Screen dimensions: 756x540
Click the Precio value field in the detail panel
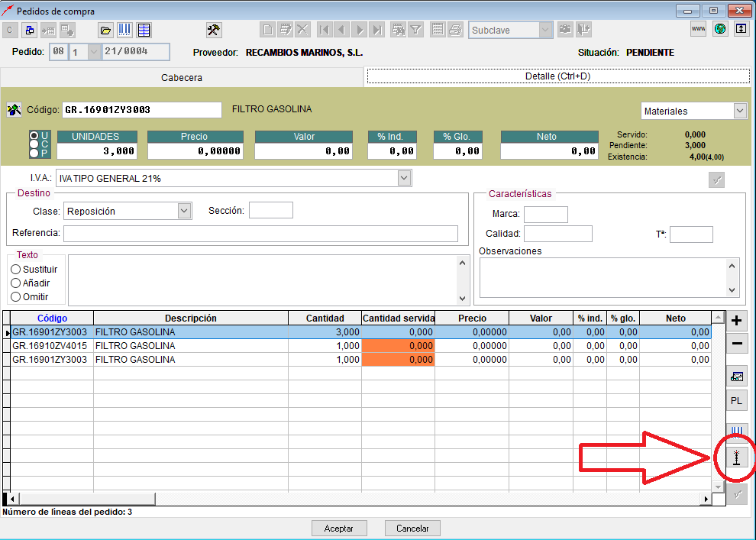point(195,151)
